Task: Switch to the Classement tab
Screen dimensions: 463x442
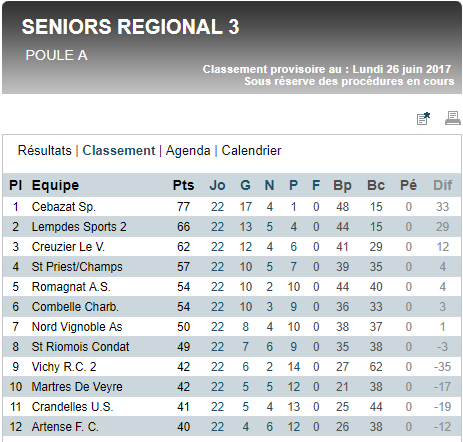Action: (x=119, y=151)
